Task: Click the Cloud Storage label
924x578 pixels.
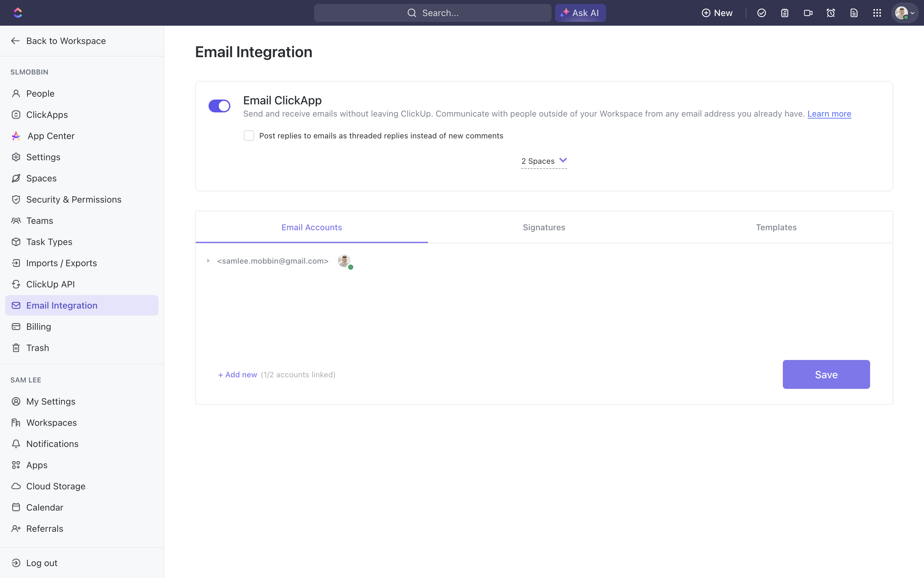Action: (x=56, y=486)
